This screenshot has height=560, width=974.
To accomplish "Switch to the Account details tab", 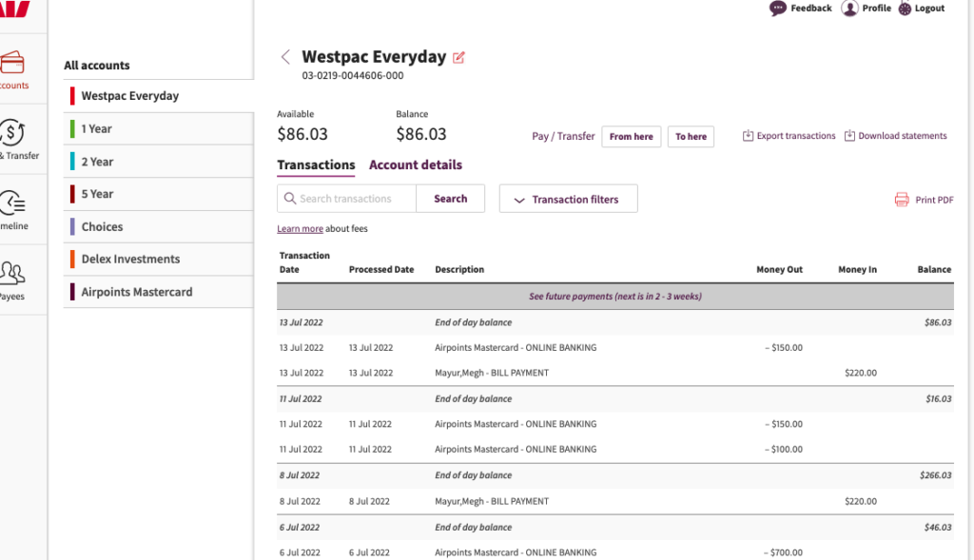I will 416,165.
